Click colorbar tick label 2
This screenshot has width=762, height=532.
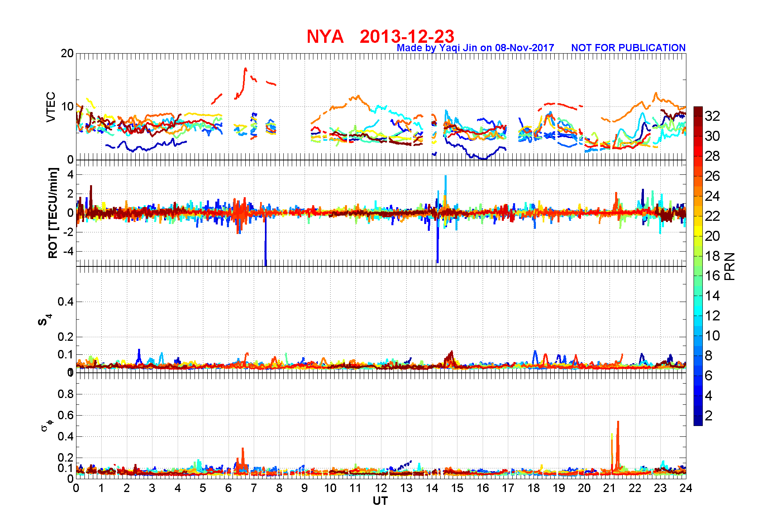coord(708,416)
